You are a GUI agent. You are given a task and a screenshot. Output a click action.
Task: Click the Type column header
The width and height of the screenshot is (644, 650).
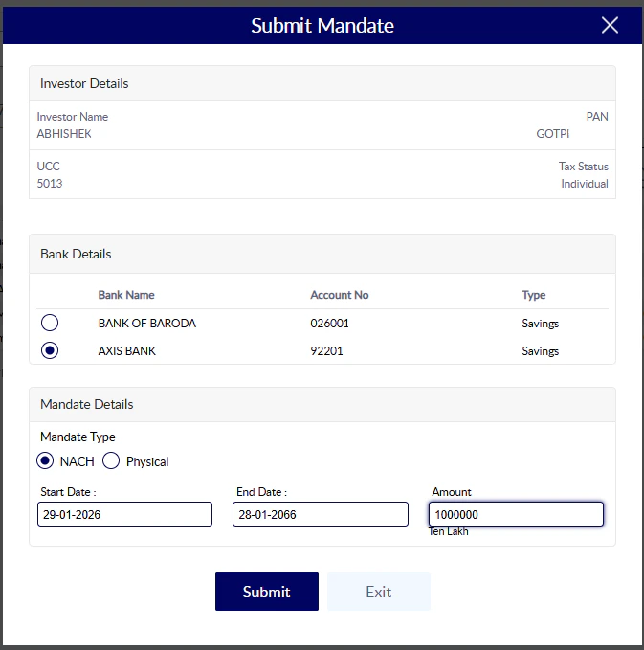tap(534, 295)
